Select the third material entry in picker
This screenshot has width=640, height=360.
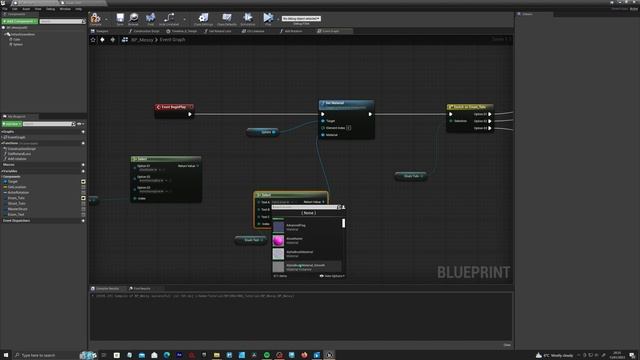point(307,254)
